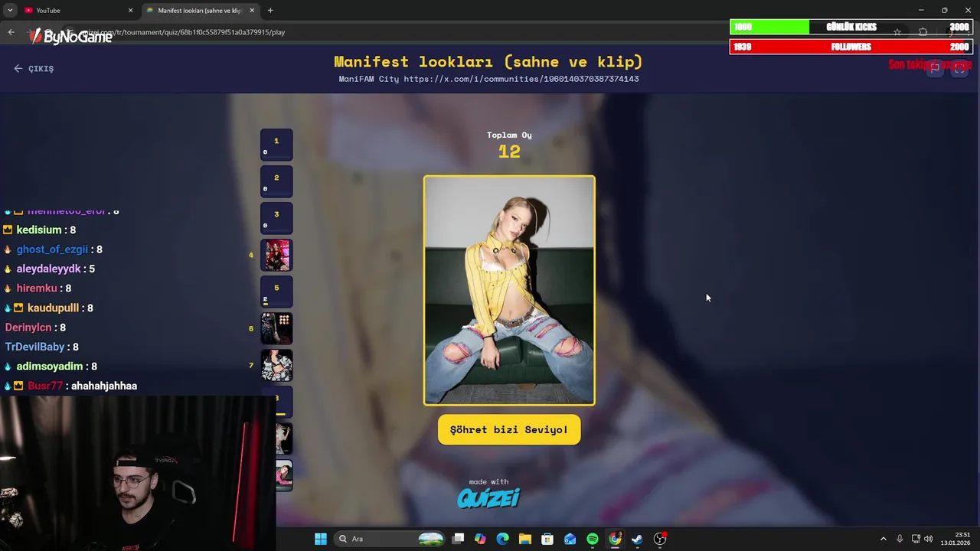Open the rank 7 photo thumbnail
The width and height of the screenshot is (980, 551).
(x=276, y=365)
